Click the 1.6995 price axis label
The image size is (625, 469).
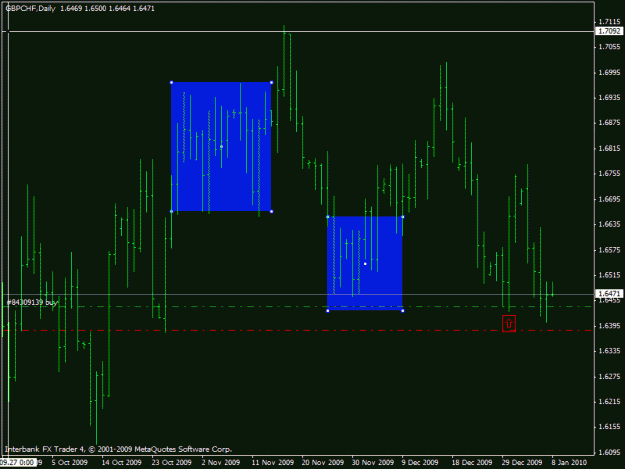(609, 73)
